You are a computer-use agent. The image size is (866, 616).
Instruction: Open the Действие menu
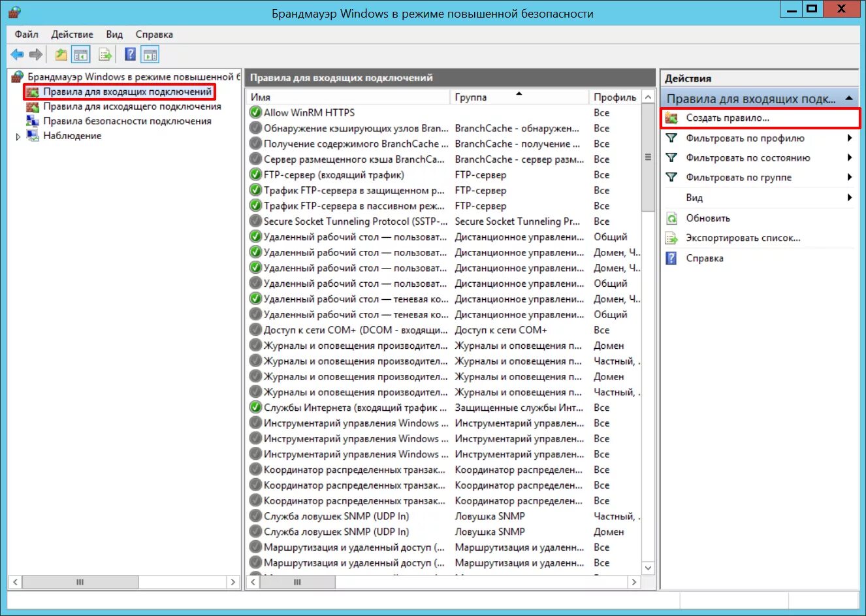point(72,34)
